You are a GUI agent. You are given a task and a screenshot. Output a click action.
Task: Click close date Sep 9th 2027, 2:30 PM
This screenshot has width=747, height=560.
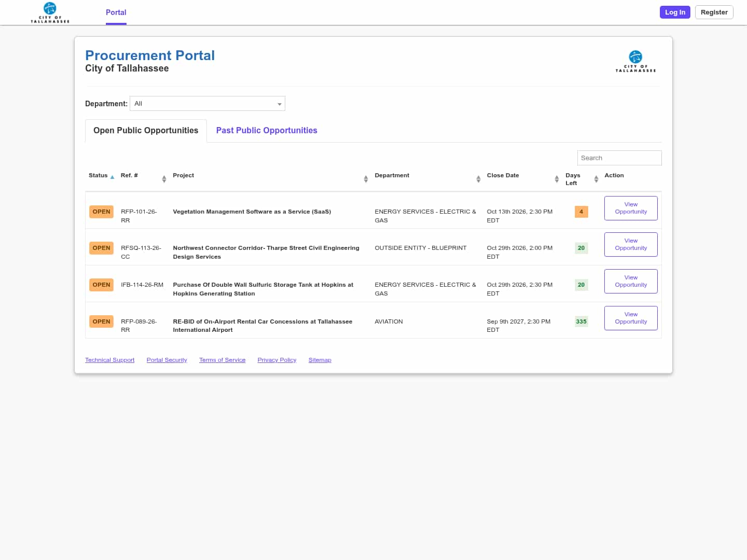[519, 326]
